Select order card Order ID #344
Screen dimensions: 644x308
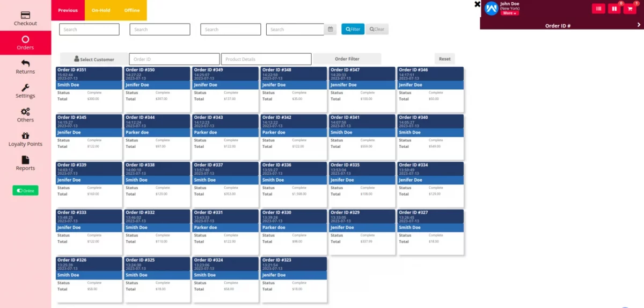click(x=157, y=137)
